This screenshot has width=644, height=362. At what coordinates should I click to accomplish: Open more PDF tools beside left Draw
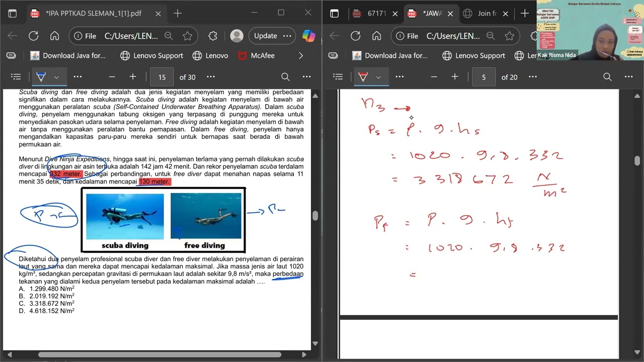[77, 77]
